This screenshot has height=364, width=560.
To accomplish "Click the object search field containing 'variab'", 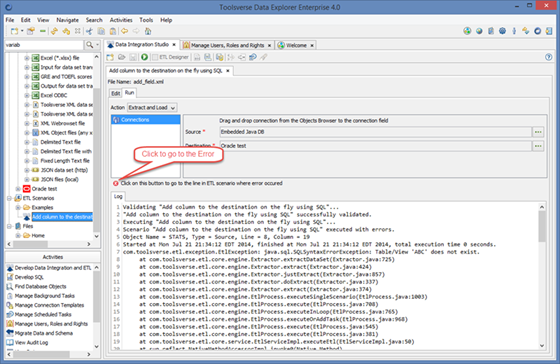I will (x=44, y=45).
